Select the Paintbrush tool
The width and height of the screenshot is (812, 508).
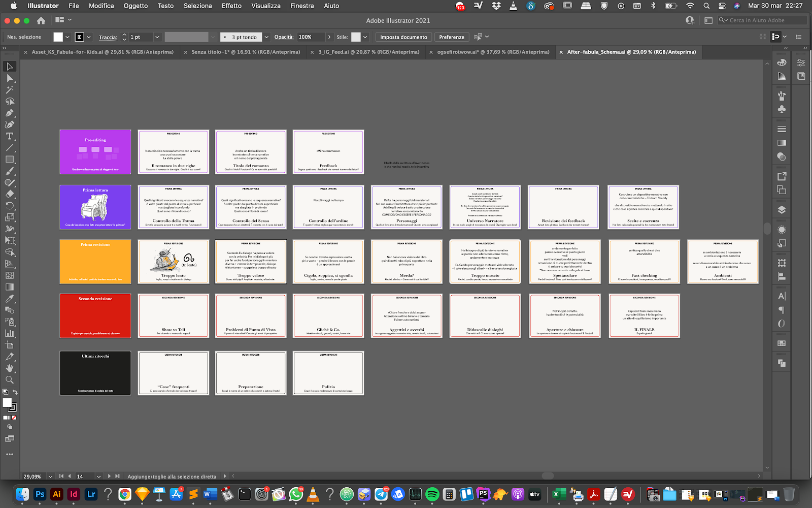(10, 171)
